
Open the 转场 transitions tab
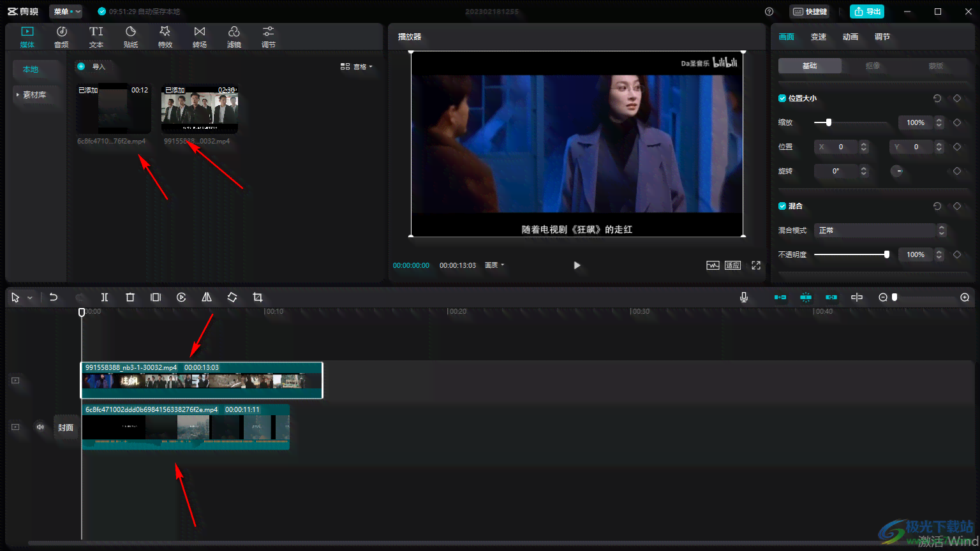coord(200,37)
